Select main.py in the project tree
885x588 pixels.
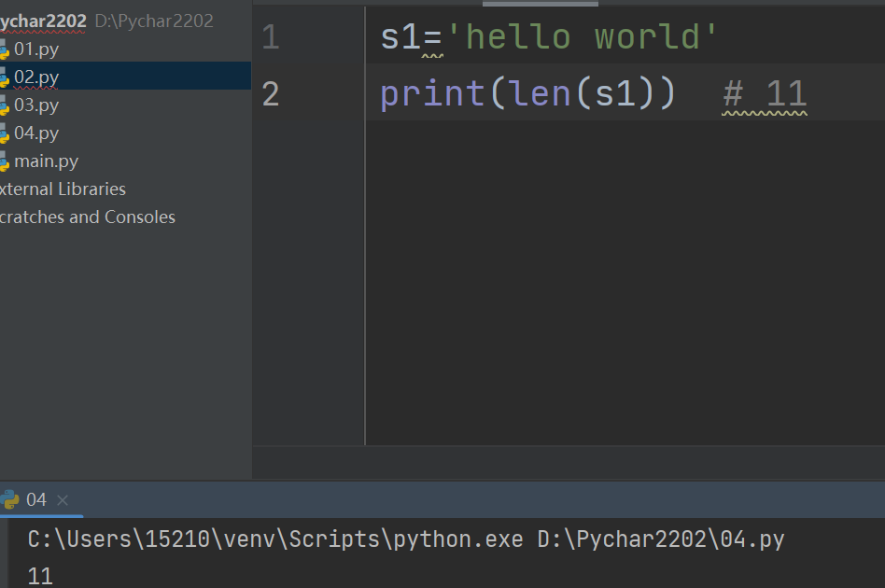click(x=47, y=161)
